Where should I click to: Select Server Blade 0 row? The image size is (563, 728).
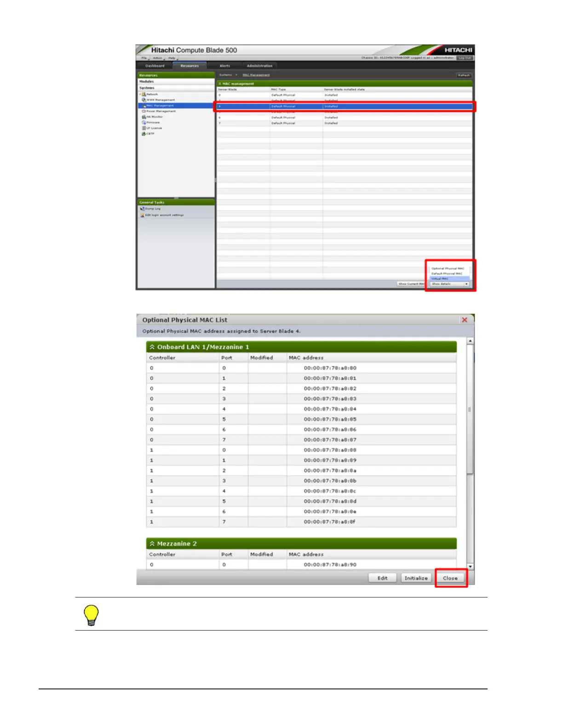pyautogui.click(x=345, y=95)
